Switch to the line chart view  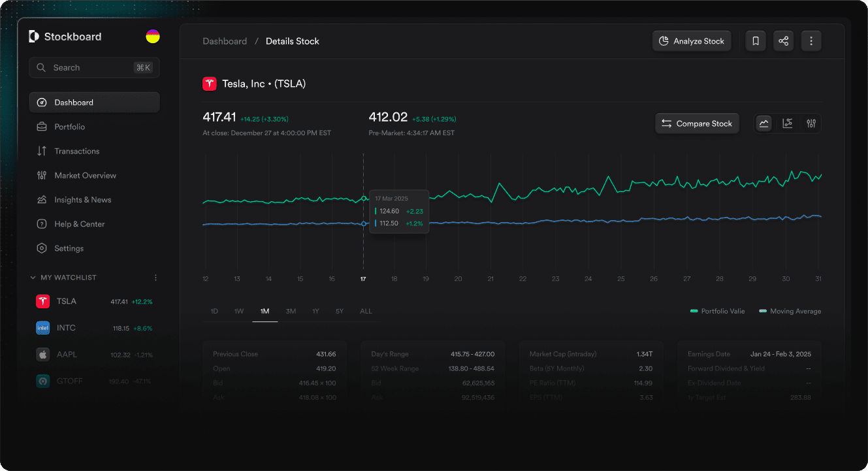click(x=764, y=123)
